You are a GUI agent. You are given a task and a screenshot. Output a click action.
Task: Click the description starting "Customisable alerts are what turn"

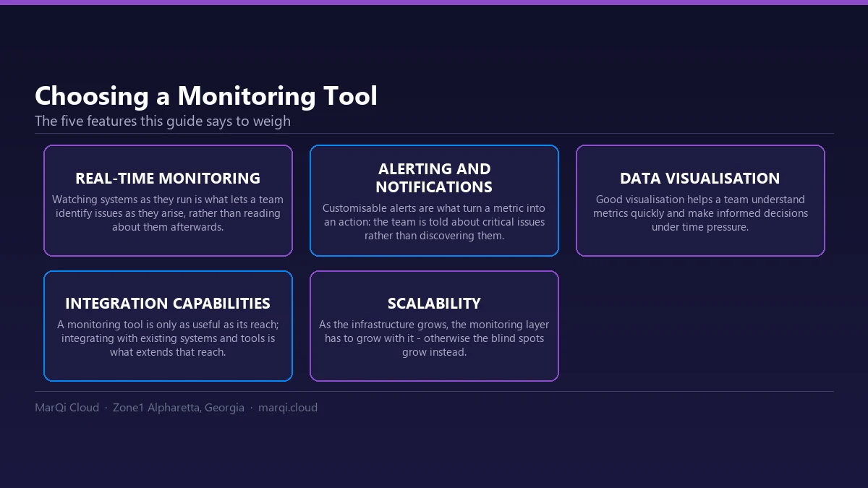click(434, 222)
